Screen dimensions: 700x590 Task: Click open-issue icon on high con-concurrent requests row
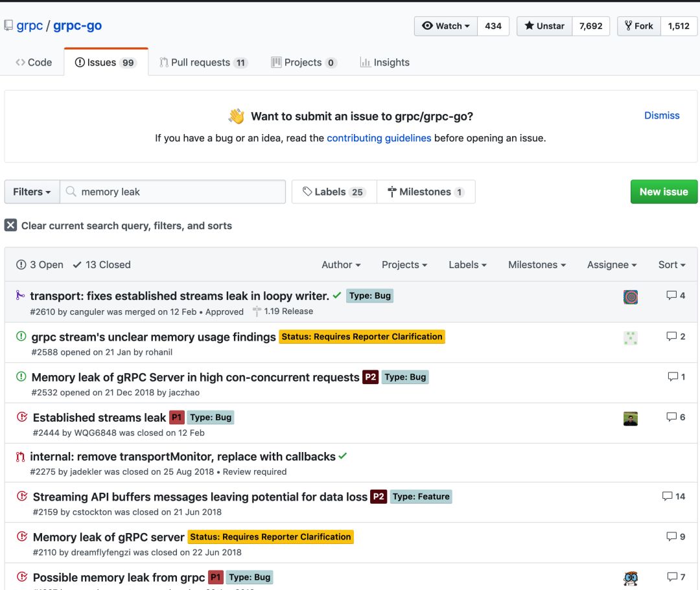click(21, 376)
